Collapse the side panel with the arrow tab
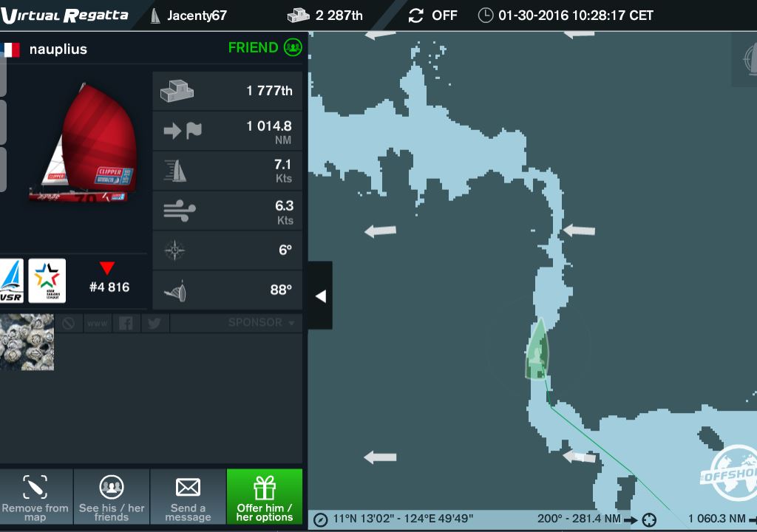The image size is (757, 532). click(321, 296)
